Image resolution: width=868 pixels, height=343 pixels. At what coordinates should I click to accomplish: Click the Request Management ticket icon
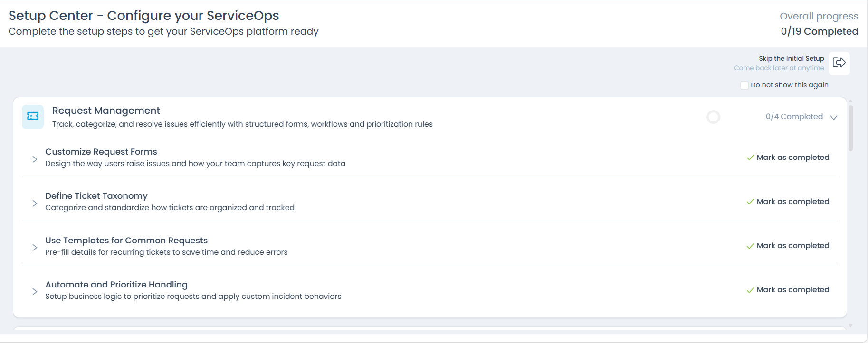coord(33,116)
